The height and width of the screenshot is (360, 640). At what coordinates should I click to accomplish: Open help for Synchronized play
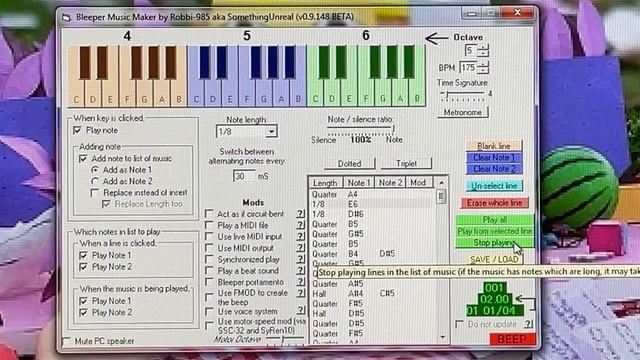tap(300, 259)
